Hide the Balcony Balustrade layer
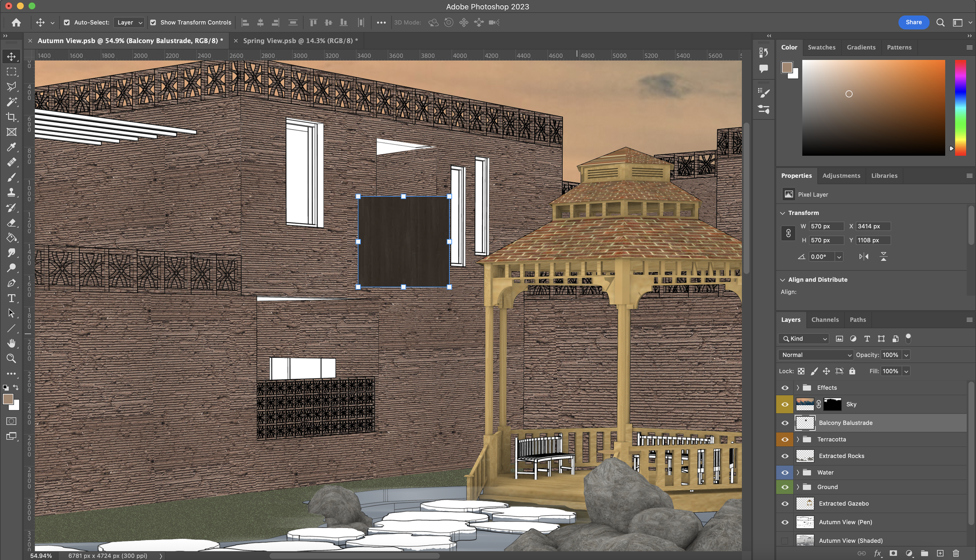Image resolution: width=976 pixels, height=560 pixels. coord(785,423)
